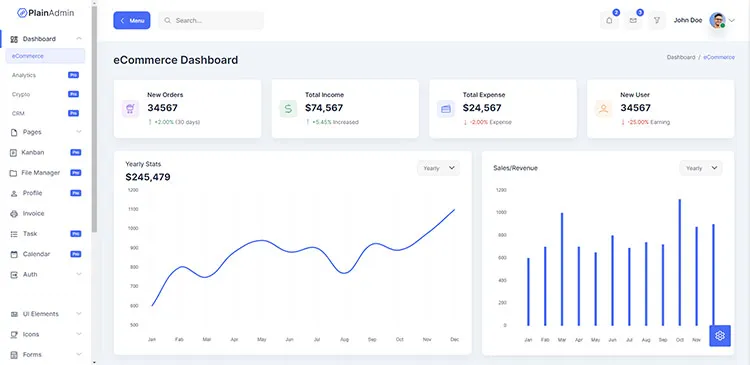Click the Search input field
Screen dimensions: 750x365
[x=211, y=21]
